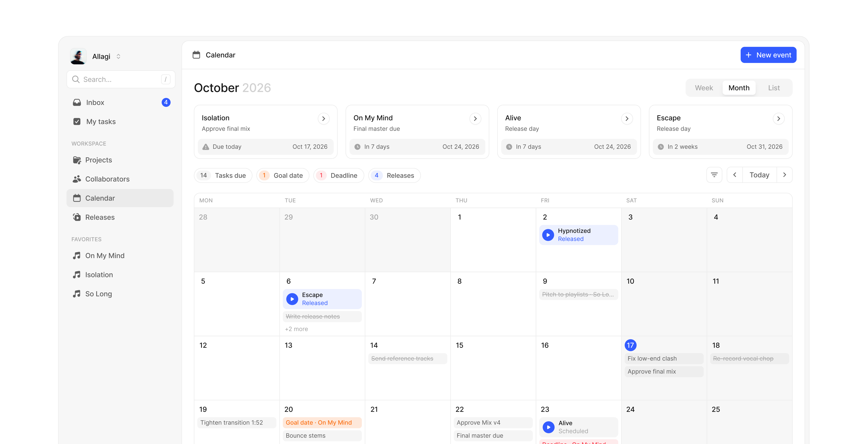This screenshot has width=868, height=444.
Task: Click the calendar filter icon
Action: click(x=714, y=175)
